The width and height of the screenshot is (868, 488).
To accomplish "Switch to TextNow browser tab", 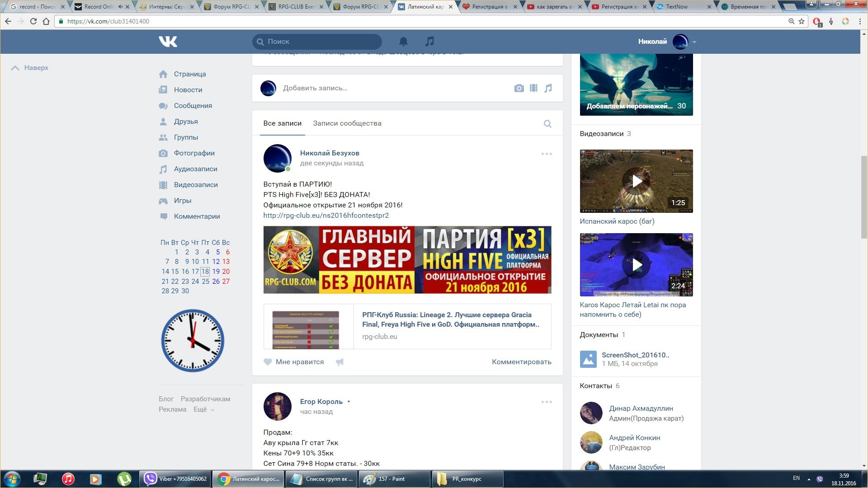I will (x=683, y=7).
